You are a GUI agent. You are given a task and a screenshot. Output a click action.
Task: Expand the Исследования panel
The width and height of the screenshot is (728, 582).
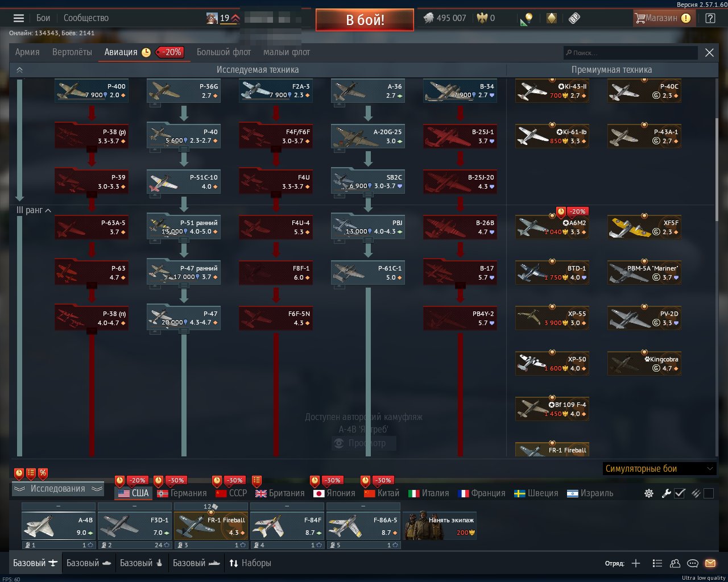(58, 489)
